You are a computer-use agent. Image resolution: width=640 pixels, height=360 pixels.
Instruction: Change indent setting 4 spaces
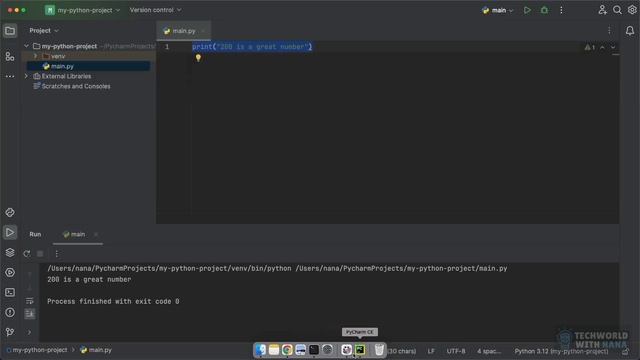tap(489, 351)
